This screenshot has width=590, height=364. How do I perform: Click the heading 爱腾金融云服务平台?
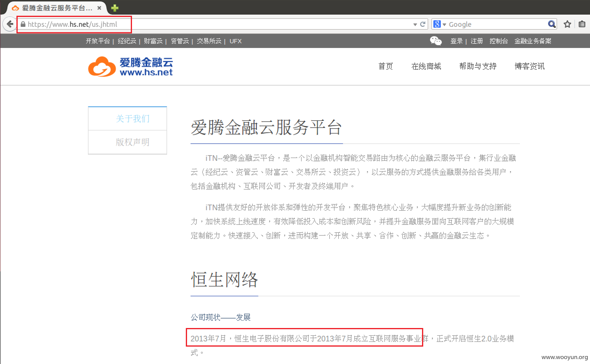pyautogui.click(x=266, y=127)
